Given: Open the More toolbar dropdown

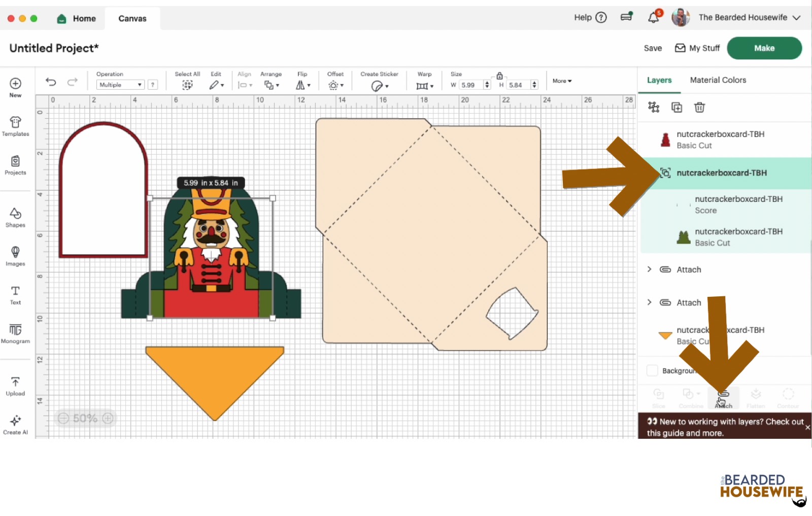Looking at the screenshot, I should 562,81.
